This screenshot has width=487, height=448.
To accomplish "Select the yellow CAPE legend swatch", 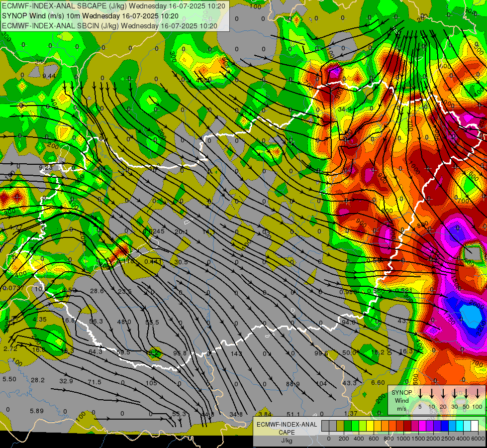I will [x=370, y=426].
